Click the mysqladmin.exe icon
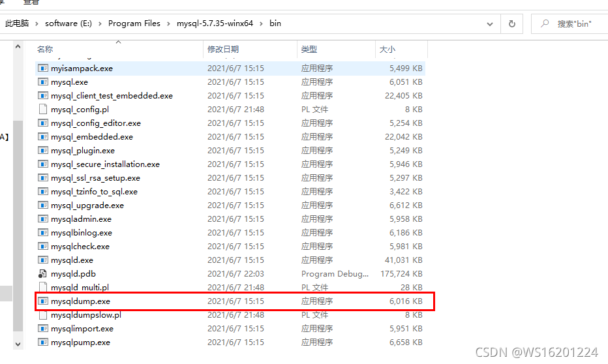 (x=42, y=219)
